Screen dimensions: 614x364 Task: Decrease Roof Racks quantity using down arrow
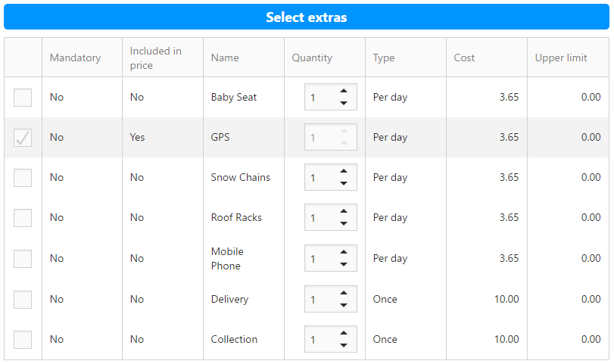coord(344,223)
